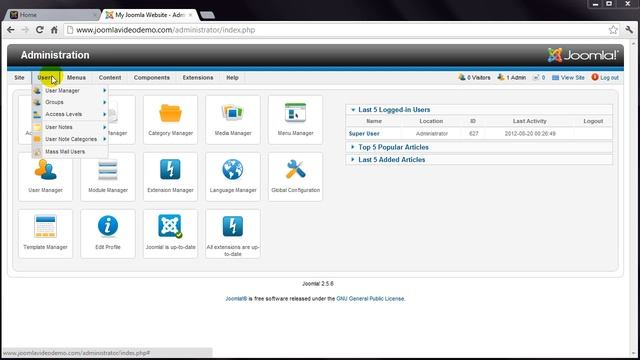Switch to the Home browser tab

53,15
